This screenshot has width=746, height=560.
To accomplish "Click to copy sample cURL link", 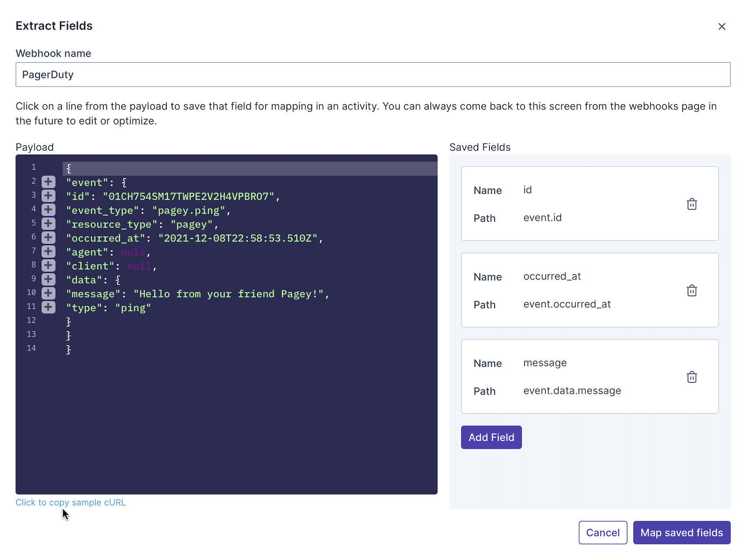I will point(70,503).
